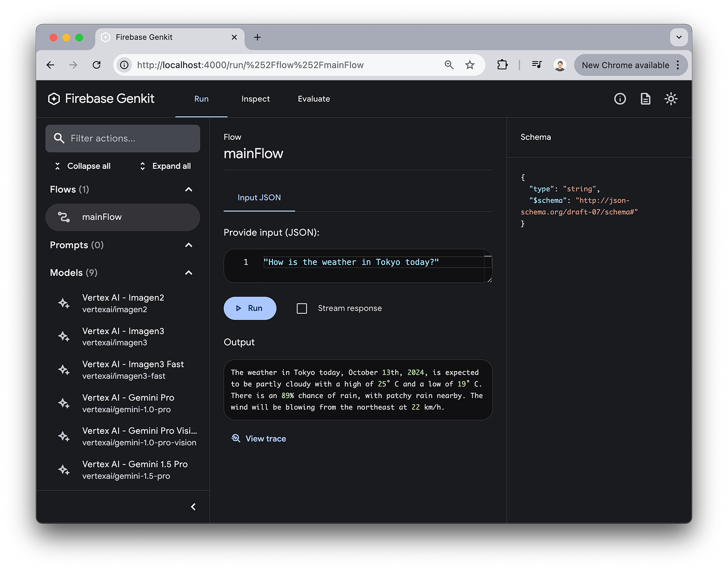The height and width of the screenshot is (571, 728).
Task: Open Chrome three-dot menu
Action: click(x=678, y=65)
